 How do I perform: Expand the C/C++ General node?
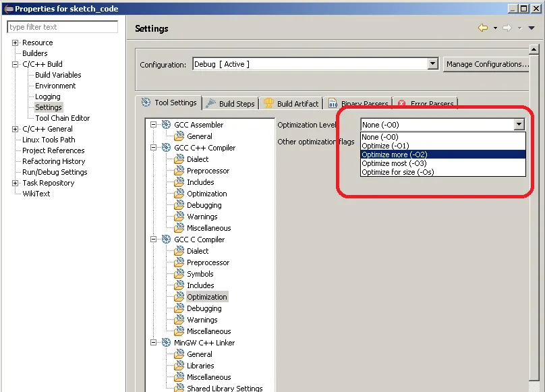pyautogui.click(x=15, y=129)
